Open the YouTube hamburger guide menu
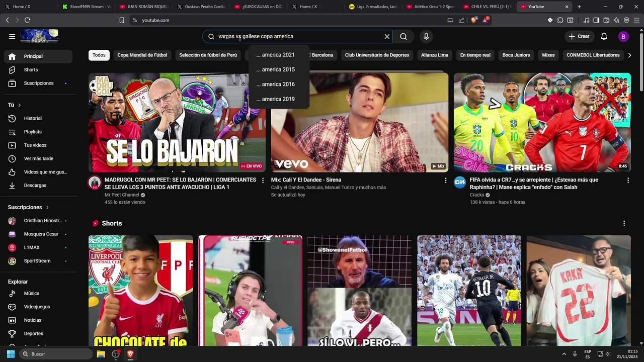The height and width of the screenshot is (362, 644). pos(12,36)
